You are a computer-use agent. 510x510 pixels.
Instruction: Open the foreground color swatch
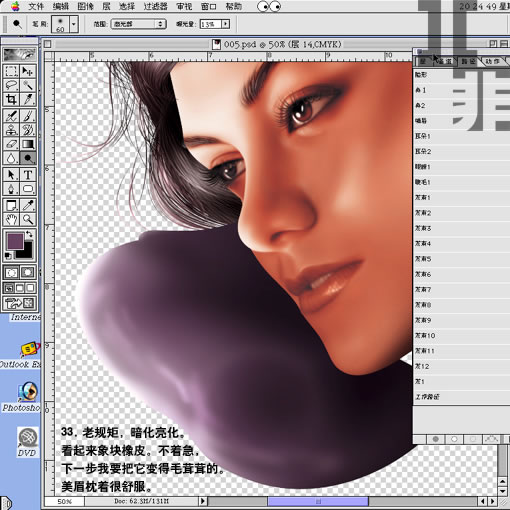[x=15, y=241]
